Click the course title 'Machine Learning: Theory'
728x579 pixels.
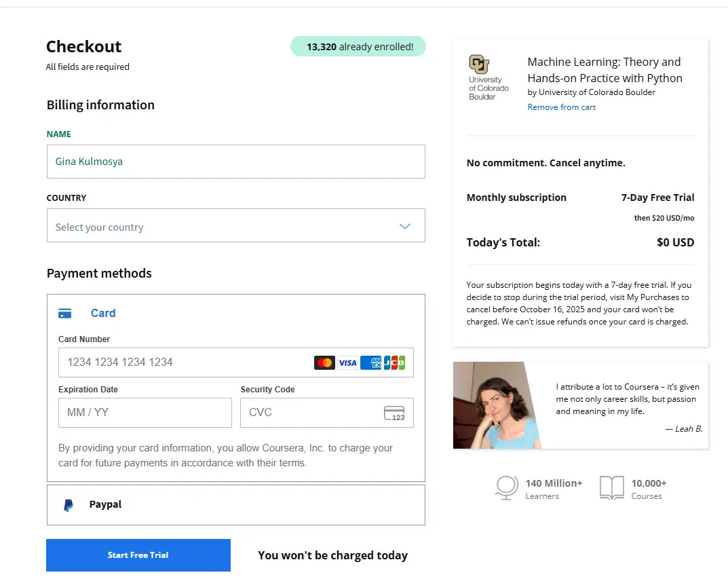pyautogui.click(x=605, y=70)
